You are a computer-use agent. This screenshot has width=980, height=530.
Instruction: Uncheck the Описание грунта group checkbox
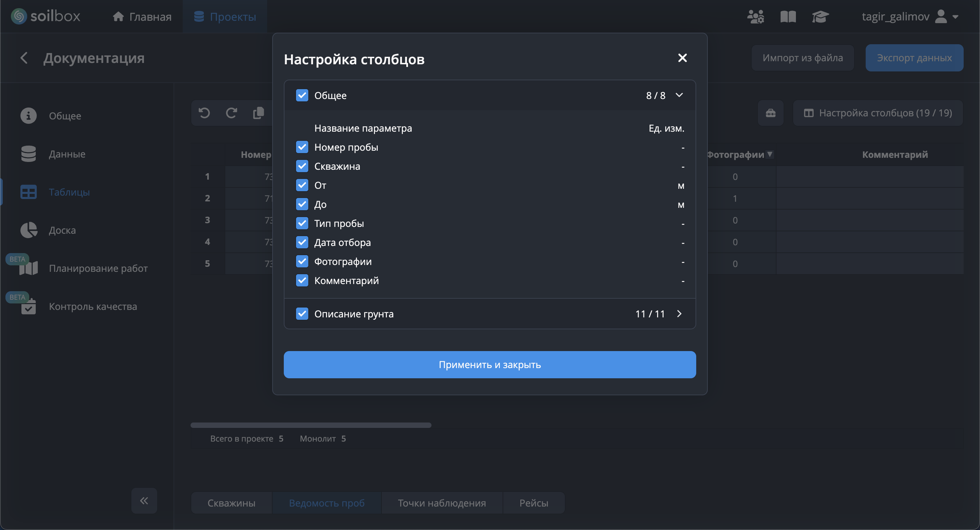[302, 314]
